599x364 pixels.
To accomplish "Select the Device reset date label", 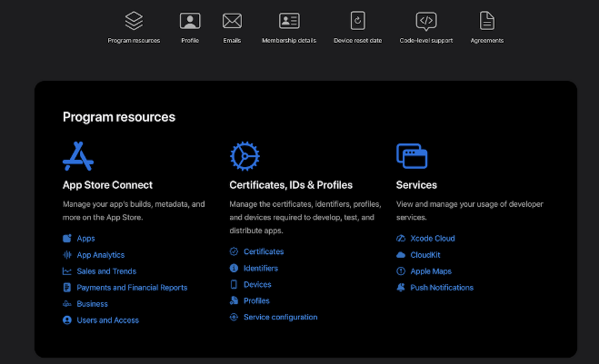I will 357,41.
